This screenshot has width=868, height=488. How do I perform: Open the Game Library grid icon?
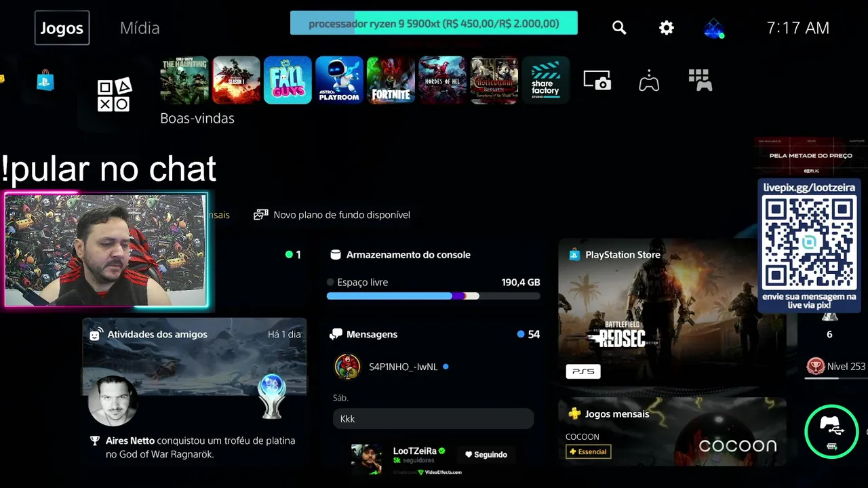[701, 80]
